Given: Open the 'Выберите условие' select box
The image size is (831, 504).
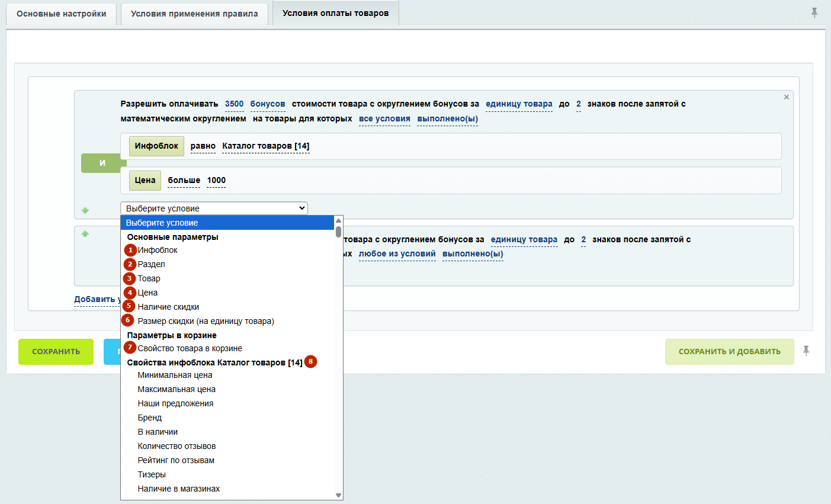Looking at the screenshot, I should click(214, 208).
